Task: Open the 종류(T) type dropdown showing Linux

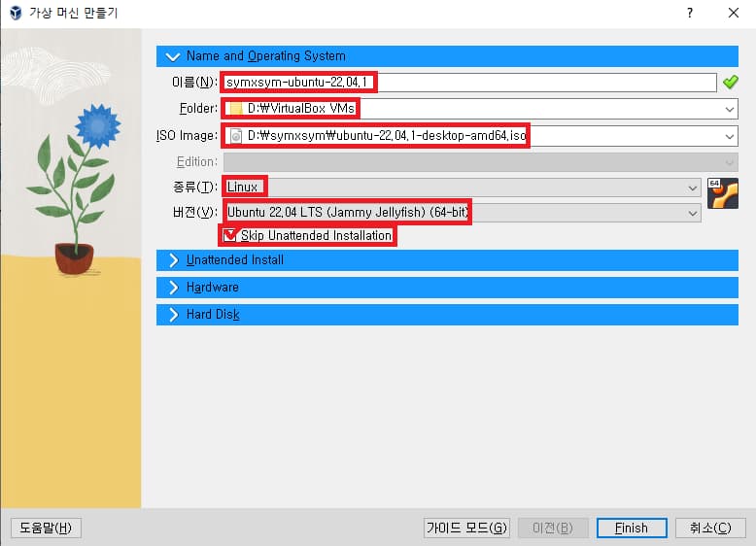Action: 462,187
